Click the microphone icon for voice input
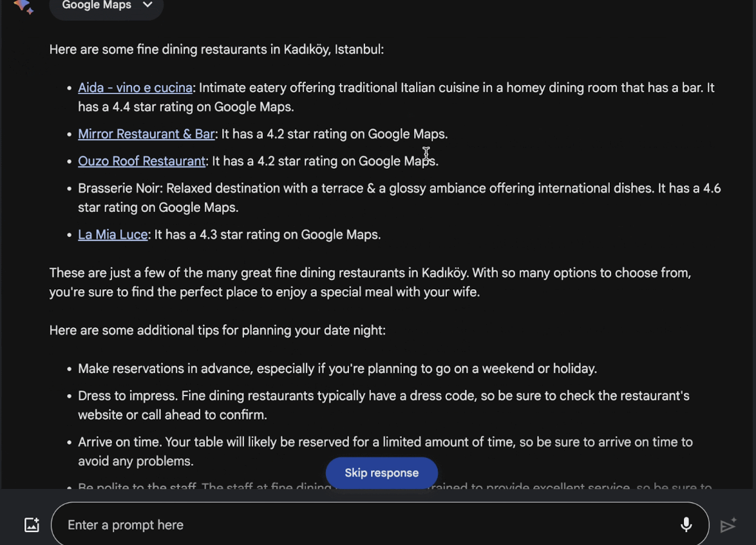 (x=686, y=525)
